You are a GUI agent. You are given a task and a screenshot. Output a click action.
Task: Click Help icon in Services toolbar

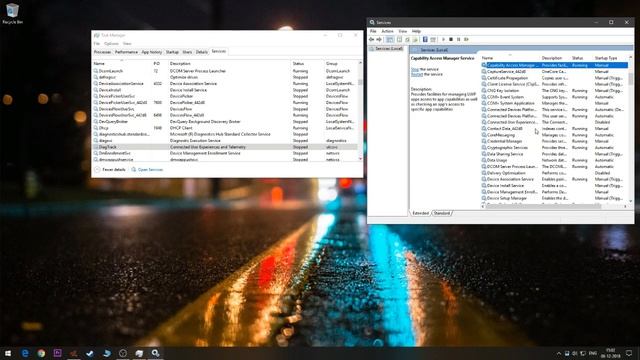[x=425, y=40]
